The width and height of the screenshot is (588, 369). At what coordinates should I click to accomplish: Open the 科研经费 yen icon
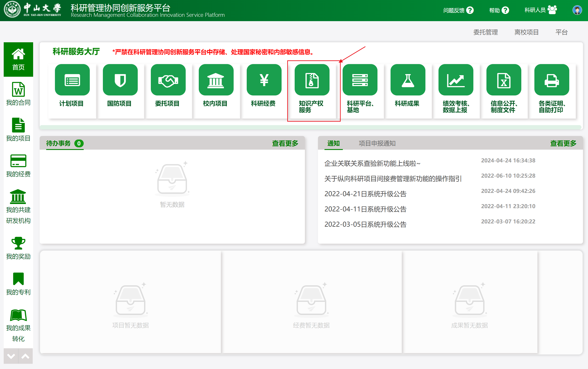pyautogui.click(x=264, y=80)
